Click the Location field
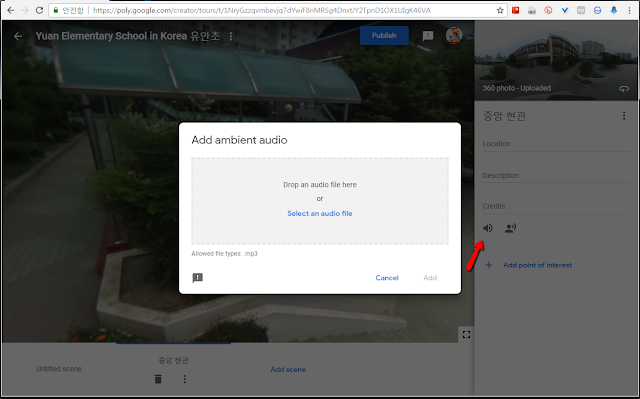The image size is (640, 399). click(x=556, y=144)
